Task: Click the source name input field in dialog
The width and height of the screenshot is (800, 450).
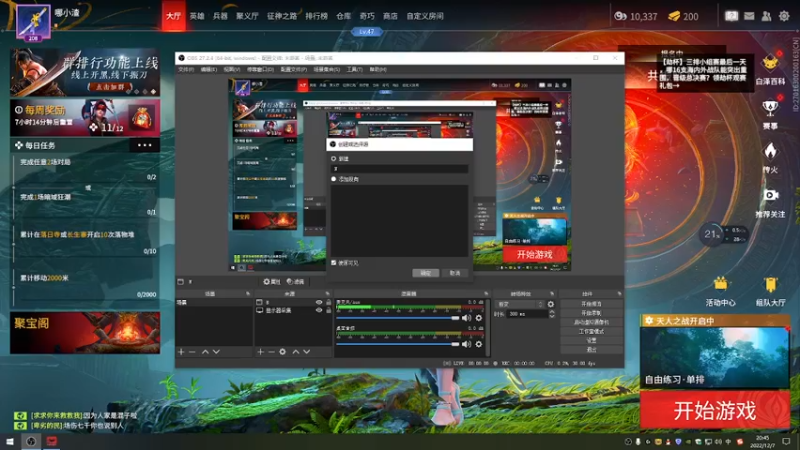Action: pyautogui.click(x=399, y=168)
